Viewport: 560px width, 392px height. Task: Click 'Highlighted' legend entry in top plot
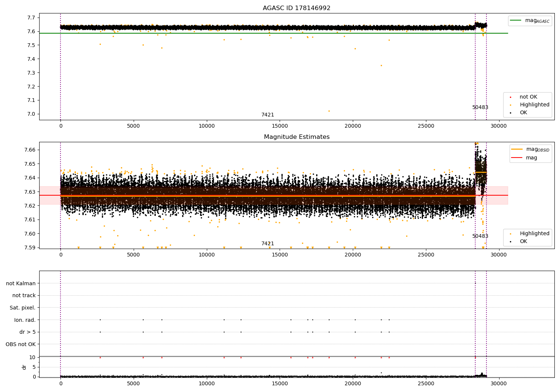click(x=535, y=105)
